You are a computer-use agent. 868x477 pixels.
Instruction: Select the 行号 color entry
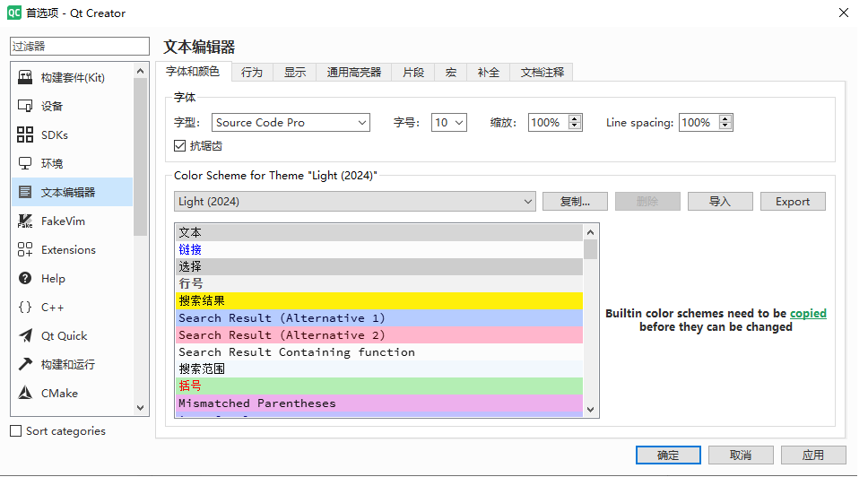pos(379,284)
